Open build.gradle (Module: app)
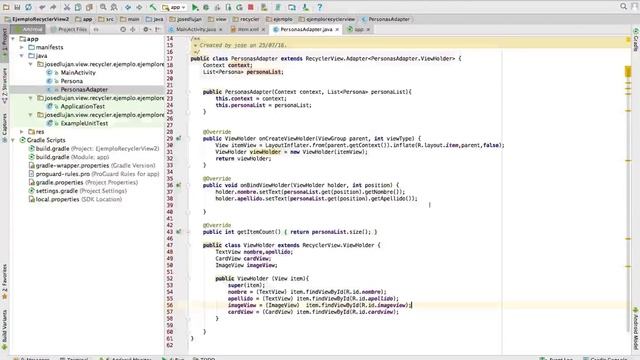 (x=72, y=157)
